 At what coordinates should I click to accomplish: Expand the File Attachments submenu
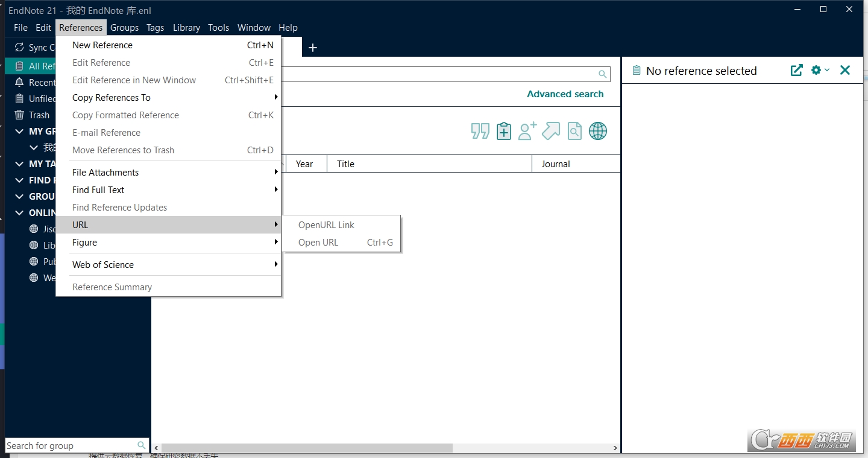168,173
